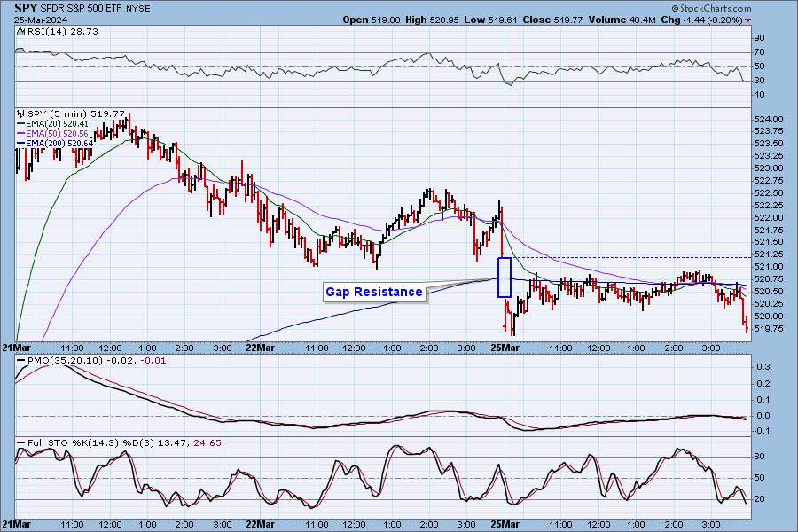Click the EMA(200) 520.64 legend text

tap(59, 144)
